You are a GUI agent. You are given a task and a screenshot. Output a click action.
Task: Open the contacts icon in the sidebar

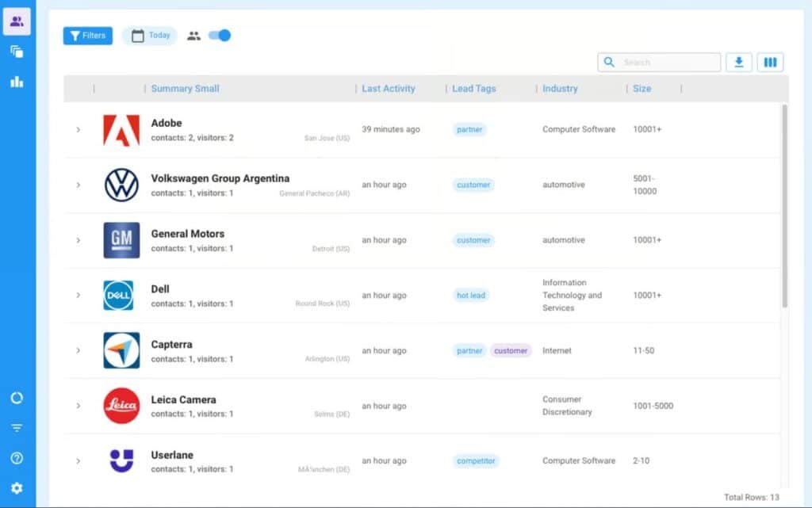[17, 21]
